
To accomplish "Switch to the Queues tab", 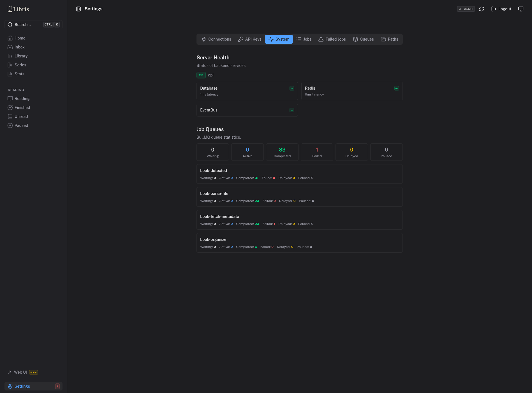I will click(363, 39).
